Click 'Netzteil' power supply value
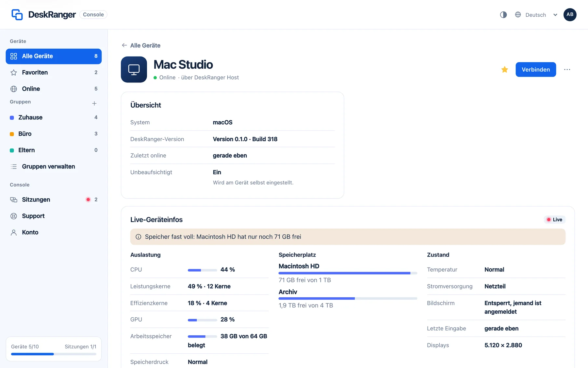 (x=495, y=286)
